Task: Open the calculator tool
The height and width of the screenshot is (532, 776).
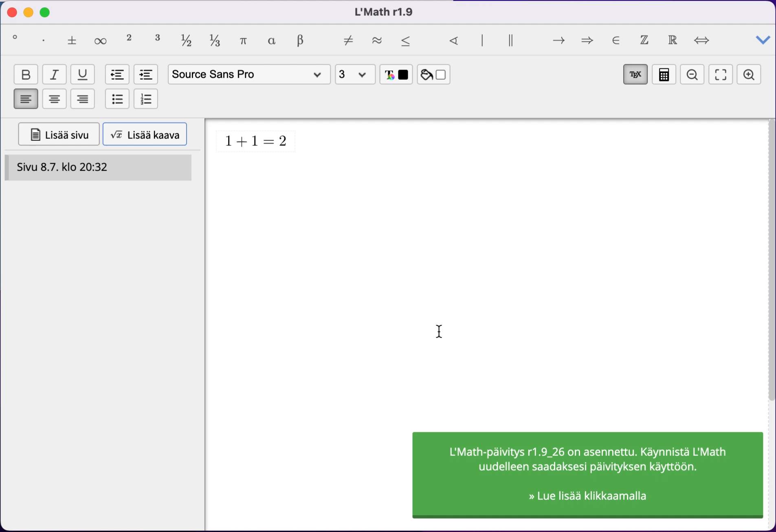Action: tap(664, 74)
